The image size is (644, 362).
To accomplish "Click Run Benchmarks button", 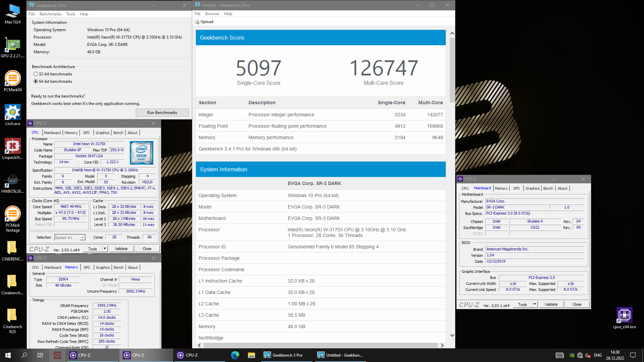I will [162, 113].
